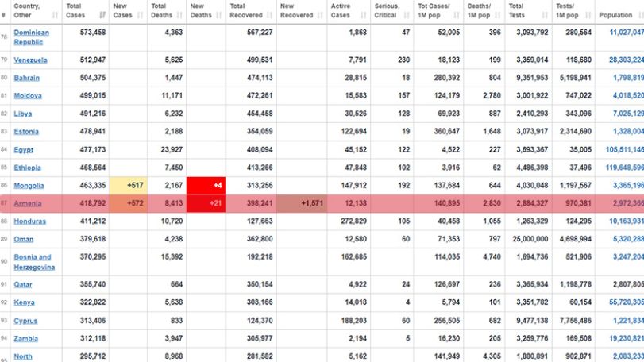Click Oman total tests value 25,000,000

click(530, 239)
